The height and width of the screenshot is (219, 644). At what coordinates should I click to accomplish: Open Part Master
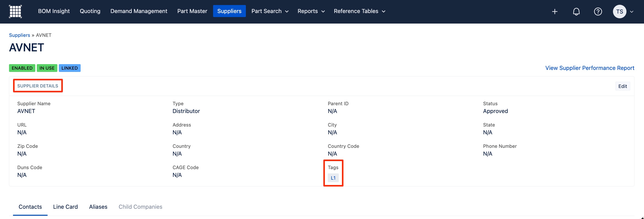point(192,11)
